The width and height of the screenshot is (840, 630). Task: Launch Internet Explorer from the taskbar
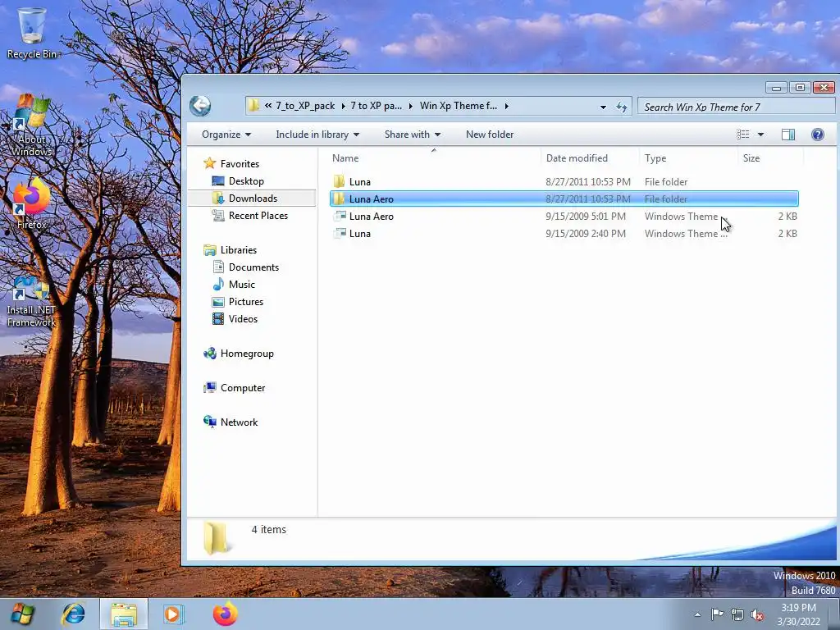73,614
